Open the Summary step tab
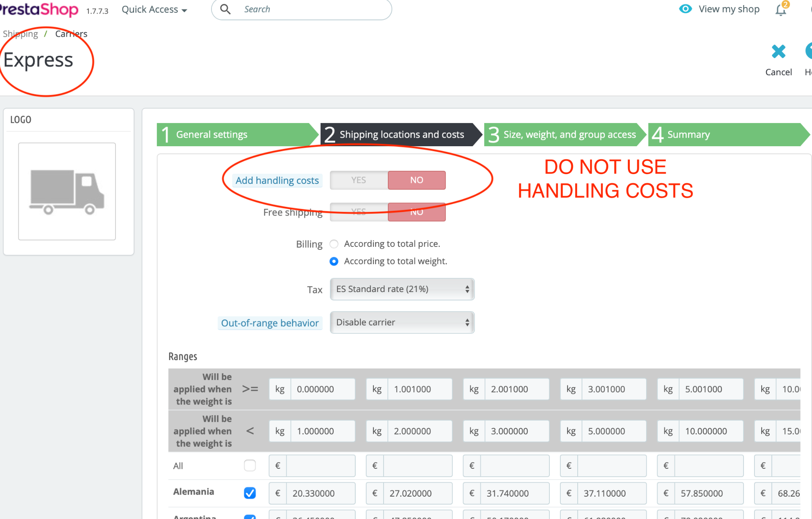812x519 pixels. (689, 134)
